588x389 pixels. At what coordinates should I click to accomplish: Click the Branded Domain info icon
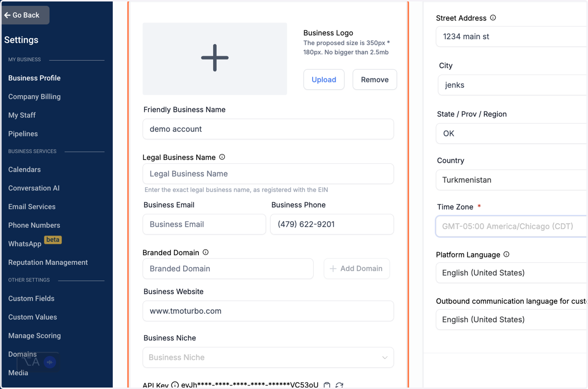[206, 253]
